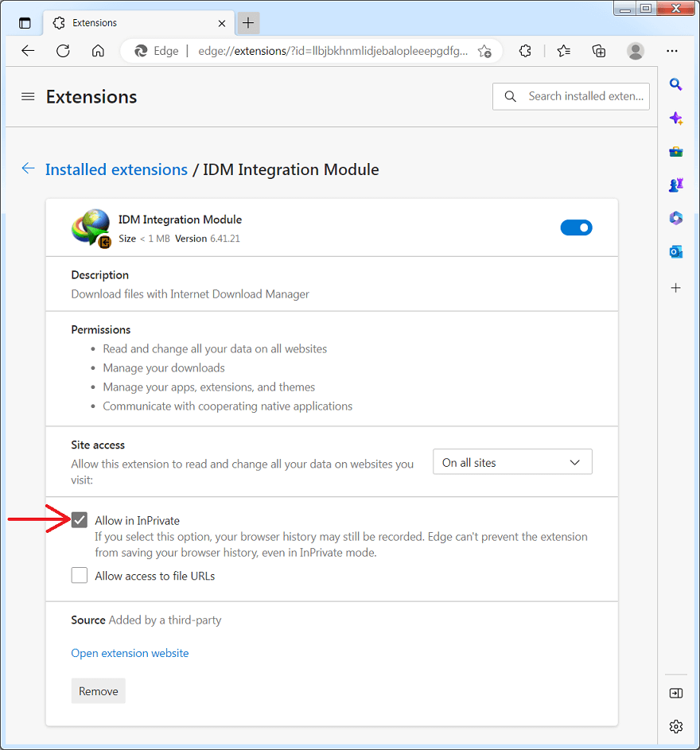Image resolution: width=700 pixels, height=750 pixels.
Task: Open Outlook from the sidebar
Action: 675,251
